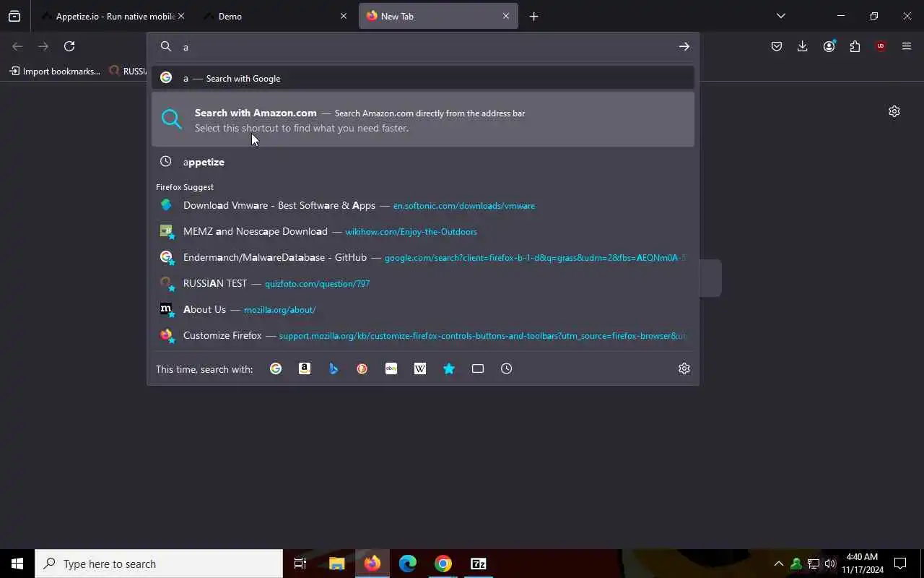Viewport: 924px width, 578px height.
Task: Close the New Tab tab
Action: (x=506, y=16)
